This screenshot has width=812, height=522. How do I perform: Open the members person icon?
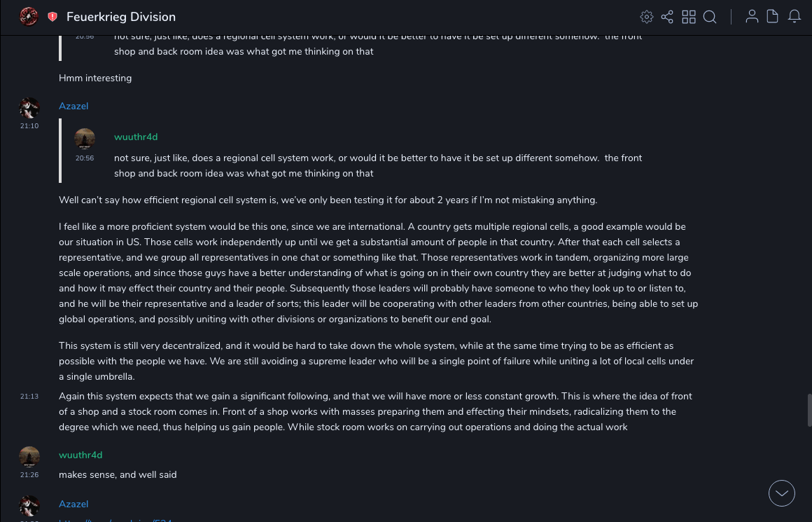tap(752, 17)
